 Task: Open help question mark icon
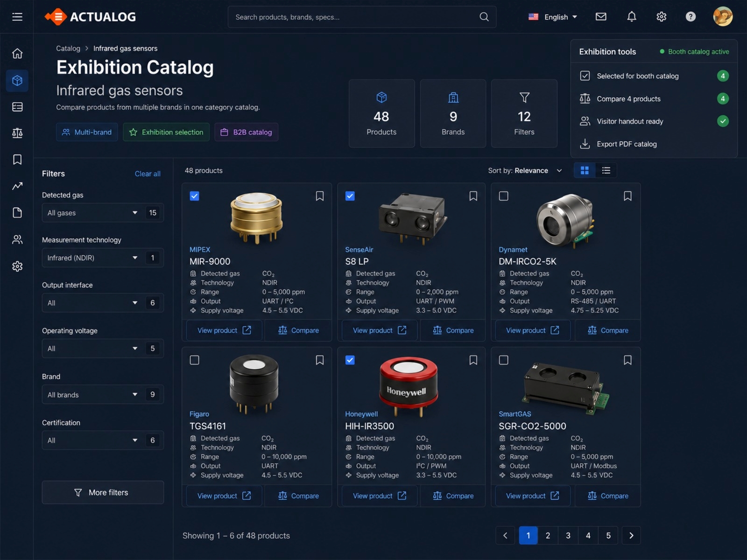691,17
